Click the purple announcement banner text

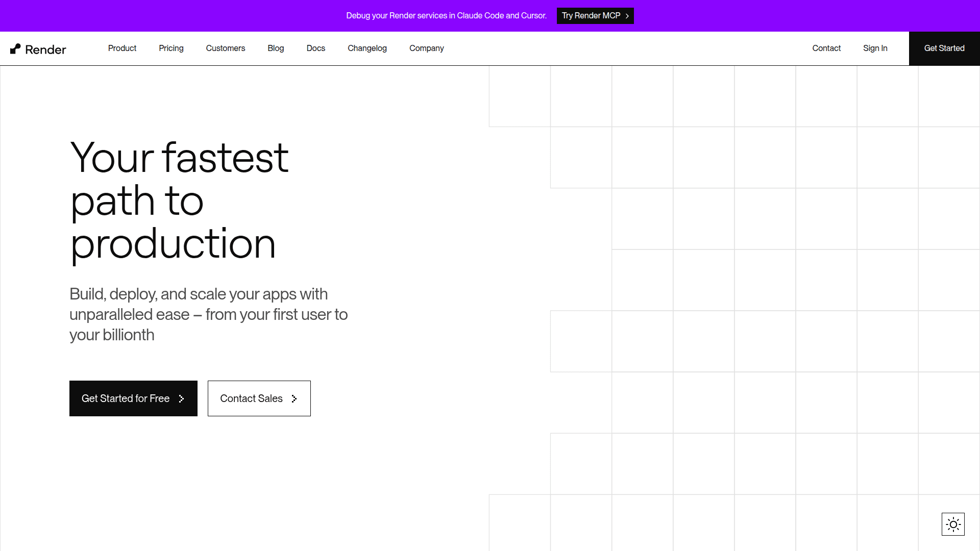coord(446,16)
